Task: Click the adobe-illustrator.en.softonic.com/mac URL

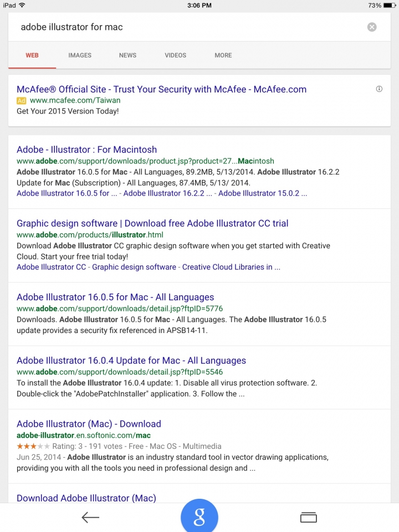Action: pyautogui.click(x=84, y=436)
